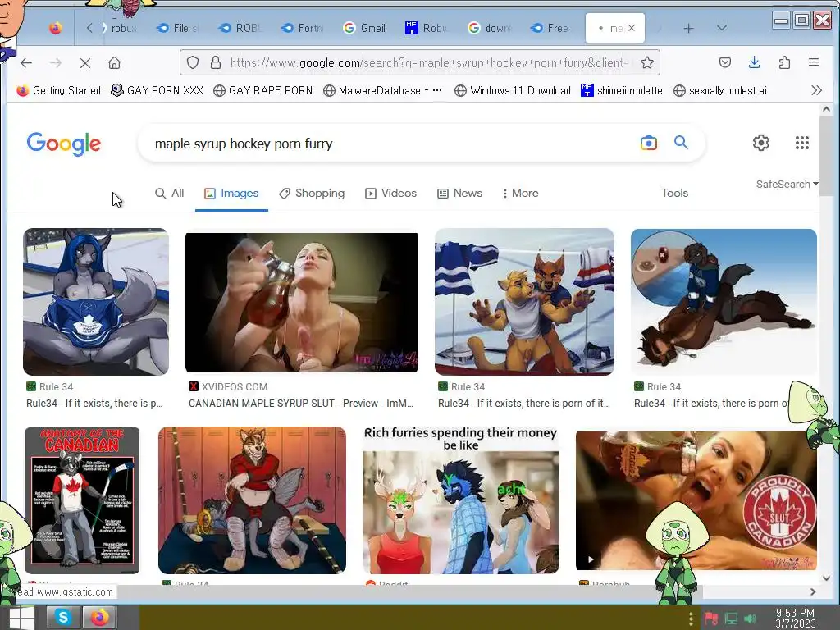Expand the list all tabs chevron
840x630 pixels.
[x=722, y=28]
